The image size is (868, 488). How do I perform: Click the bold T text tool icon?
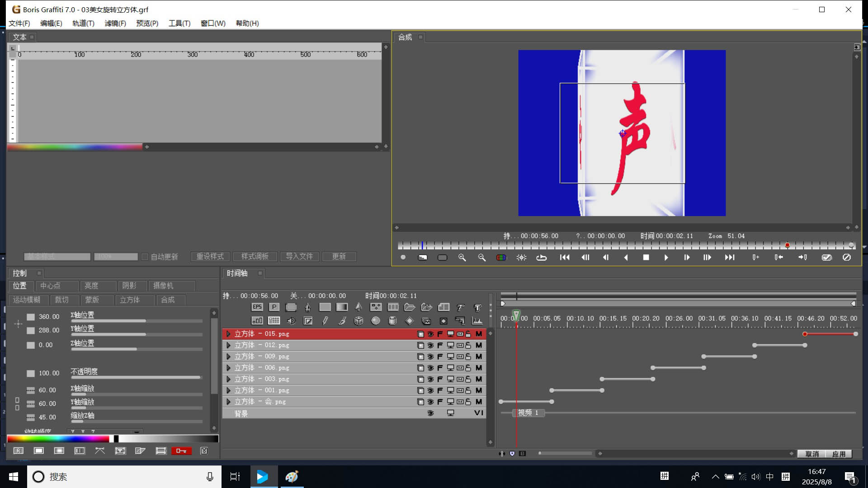[477, 307]
